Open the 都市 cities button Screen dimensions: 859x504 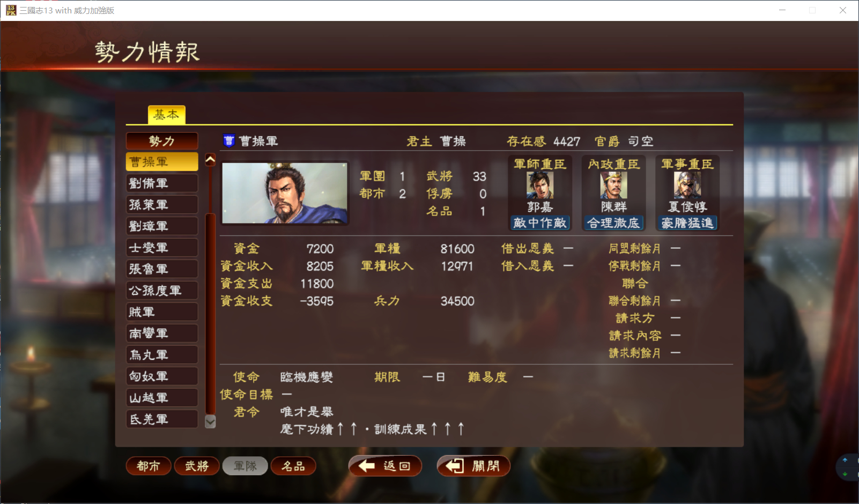(149, 466)
